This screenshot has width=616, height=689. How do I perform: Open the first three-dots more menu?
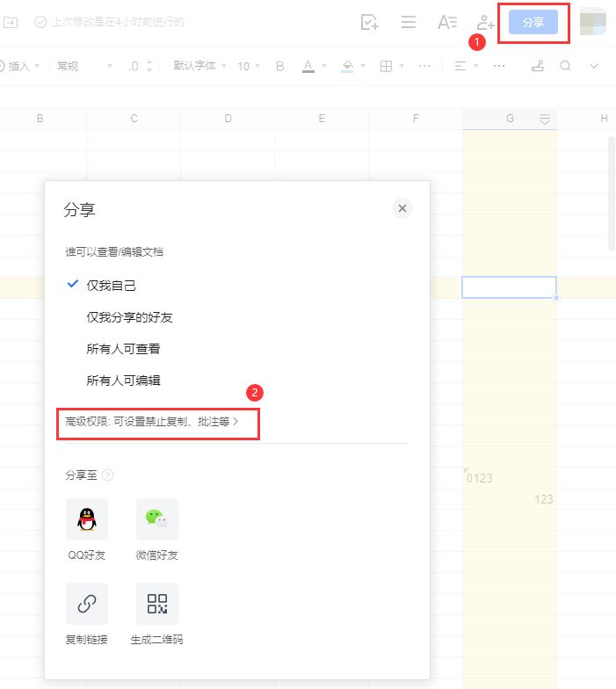coord(424,66)
